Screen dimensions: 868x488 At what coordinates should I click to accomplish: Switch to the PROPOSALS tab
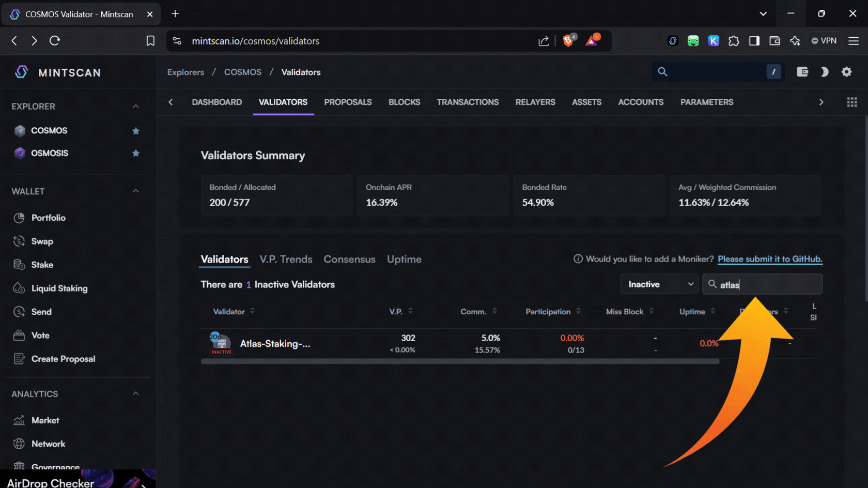pos(348,102)
